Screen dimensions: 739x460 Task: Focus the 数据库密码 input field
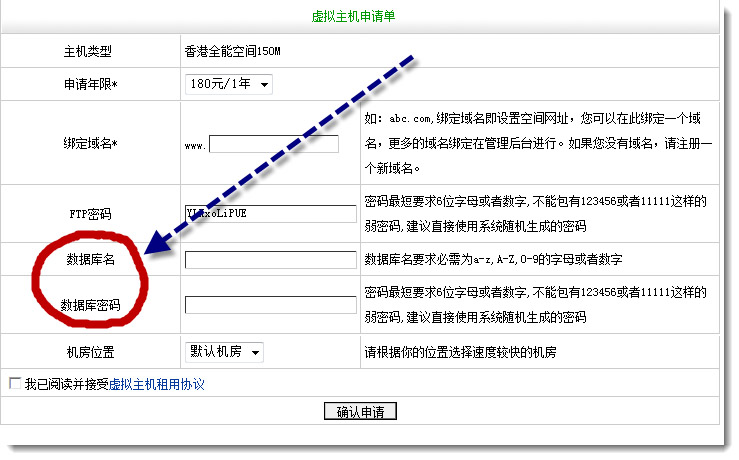point(270,305)
